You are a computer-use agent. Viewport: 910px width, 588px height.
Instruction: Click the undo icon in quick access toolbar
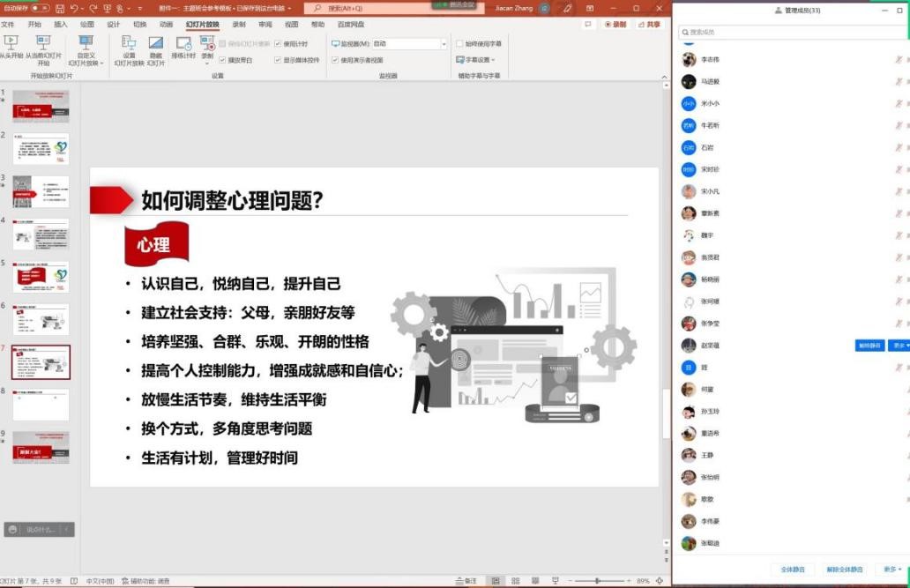click(74, 8)
